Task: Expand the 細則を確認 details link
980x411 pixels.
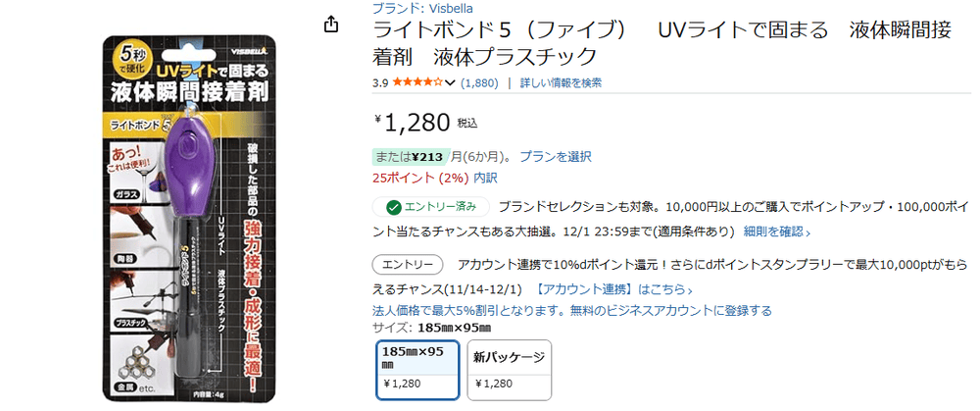Action: [776, 231]
